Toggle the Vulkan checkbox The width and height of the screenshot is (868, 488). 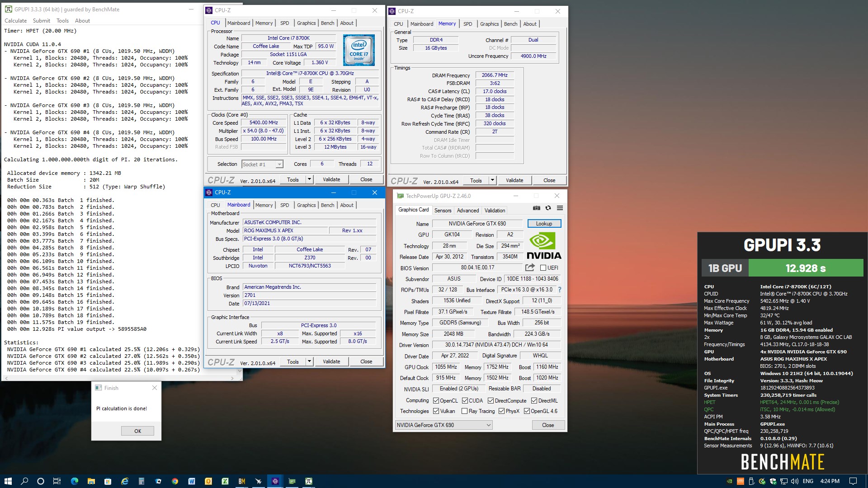436,411
